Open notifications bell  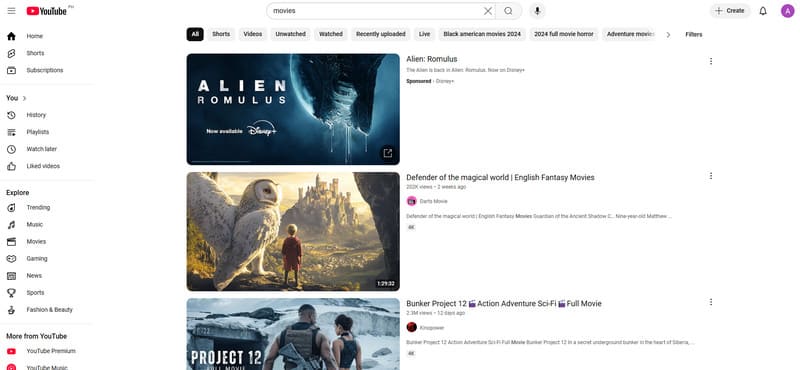click(763, 11)
